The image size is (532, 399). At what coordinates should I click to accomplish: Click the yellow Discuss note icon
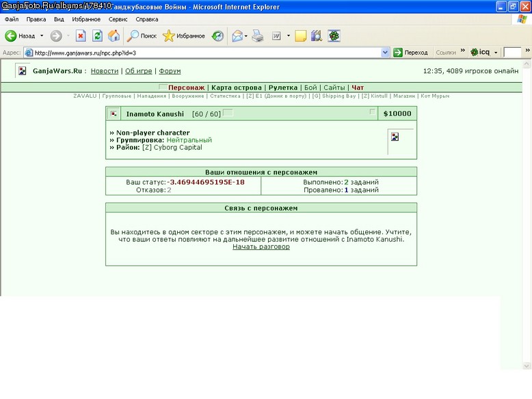(x=301, y=36)
